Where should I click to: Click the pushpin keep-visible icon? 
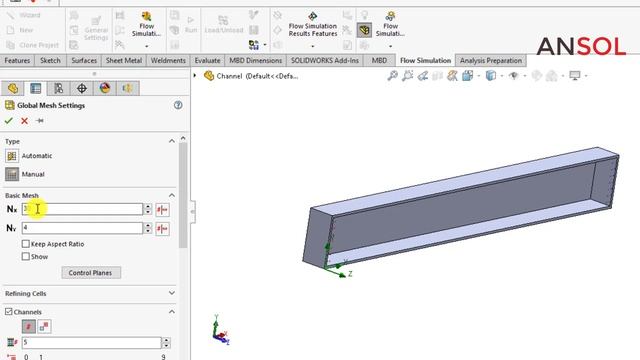coord(40,121)
